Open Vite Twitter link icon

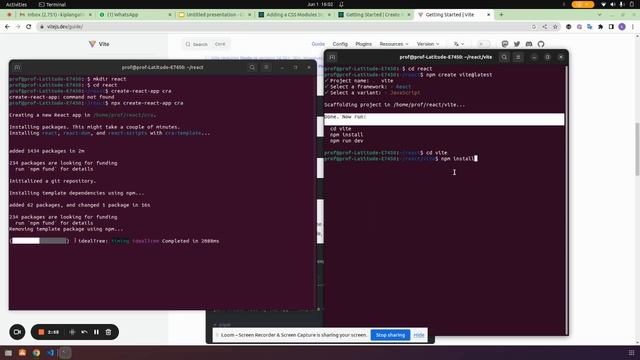tap(517, 44)
